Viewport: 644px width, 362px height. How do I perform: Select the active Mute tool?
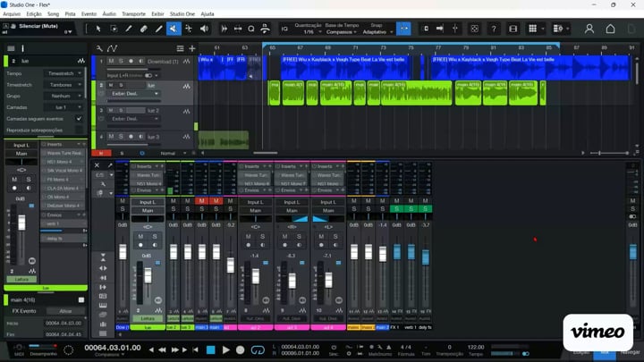(174, 29)
